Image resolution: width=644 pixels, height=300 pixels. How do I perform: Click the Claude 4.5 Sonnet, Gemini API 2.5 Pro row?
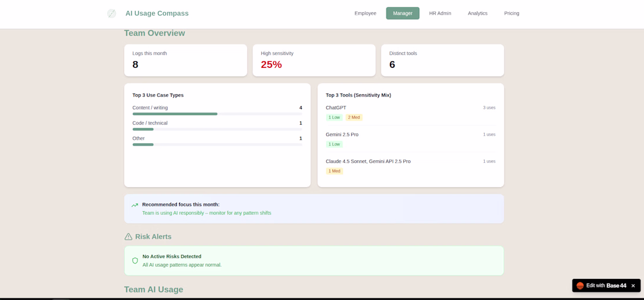tap(410, 166)
